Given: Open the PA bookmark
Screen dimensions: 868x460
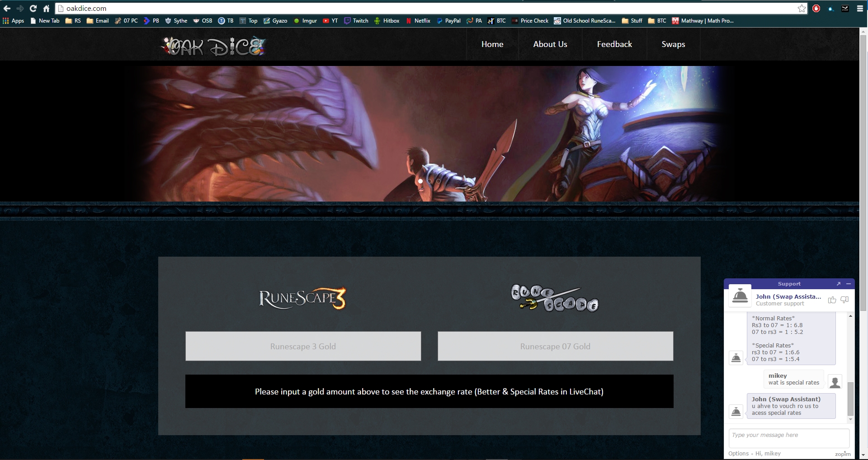Looking at the screenshot, I should click(474, 21).
